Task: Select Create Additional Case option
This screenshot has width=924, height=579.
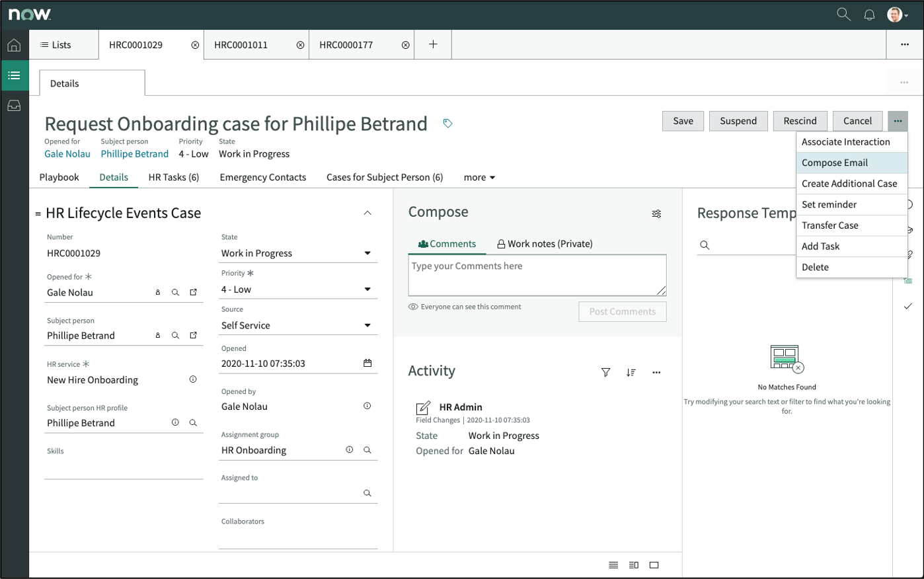Action: 851,184
